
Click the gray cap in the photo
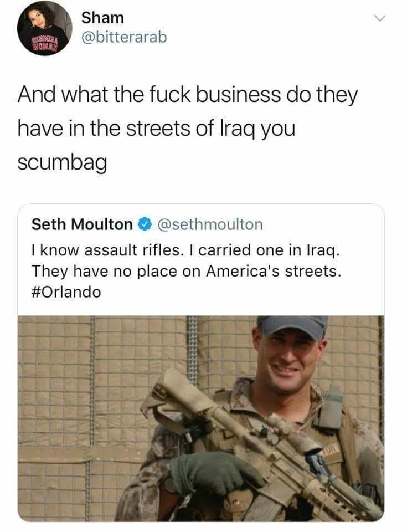[292, 326]
